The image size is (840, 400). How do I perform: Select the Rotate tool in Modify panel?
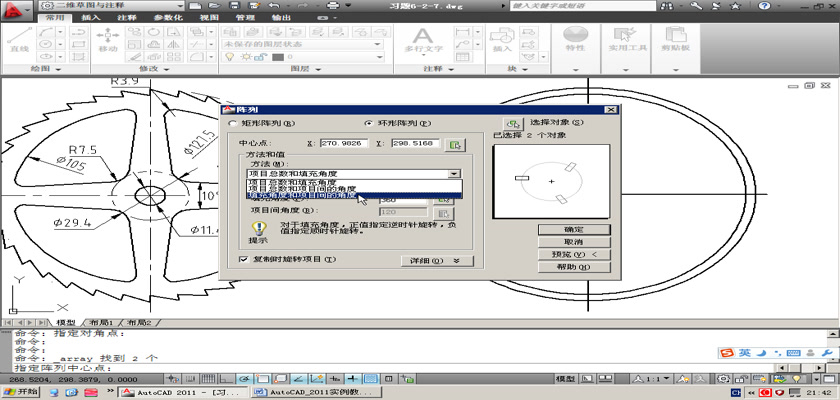[x=154, y=32]
